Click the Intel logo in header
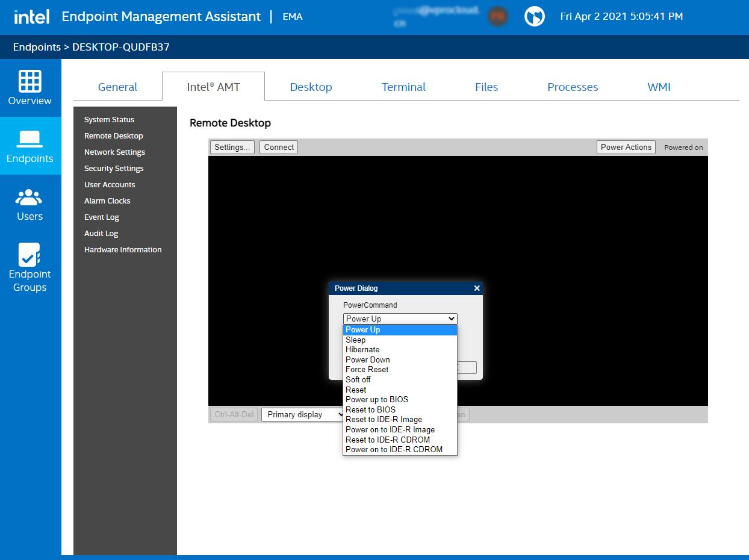Screen dimensions: 749x560 [x=31, y=17]
